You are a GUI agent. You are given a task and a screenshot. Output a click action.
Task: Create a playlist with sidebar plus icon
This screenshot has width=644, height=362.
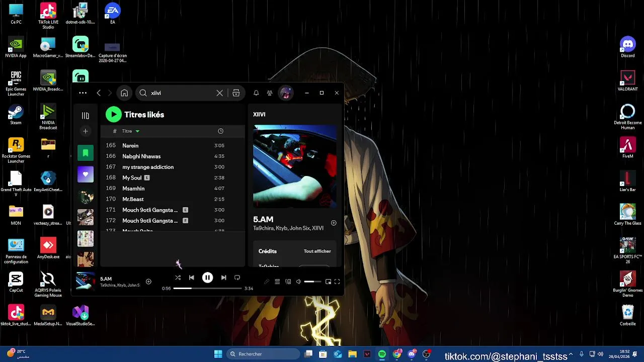[x=86, y=131]
